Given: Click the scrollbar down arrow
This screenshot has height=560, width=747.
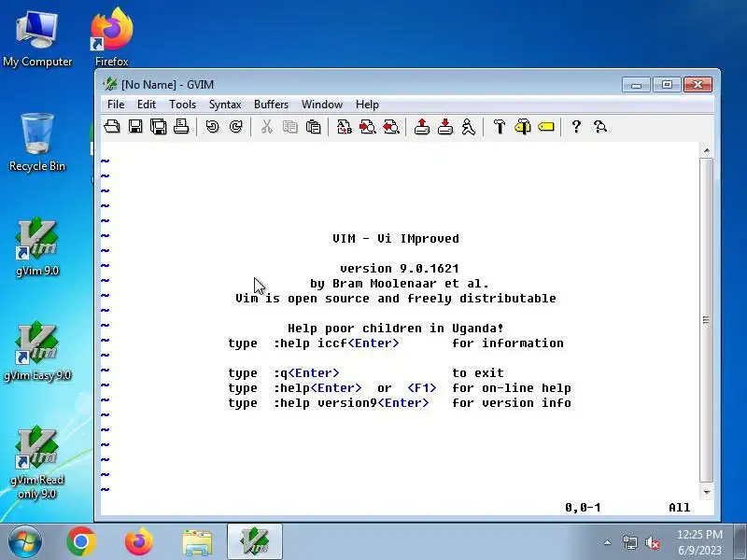Looking at the screenshot, I should click(707, 493).
